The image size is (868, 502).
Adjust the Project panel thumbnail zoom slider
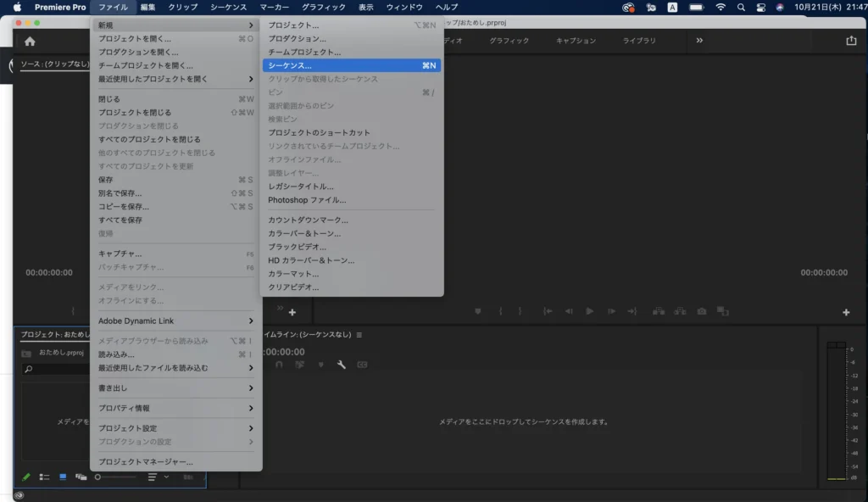pos(98,477)
